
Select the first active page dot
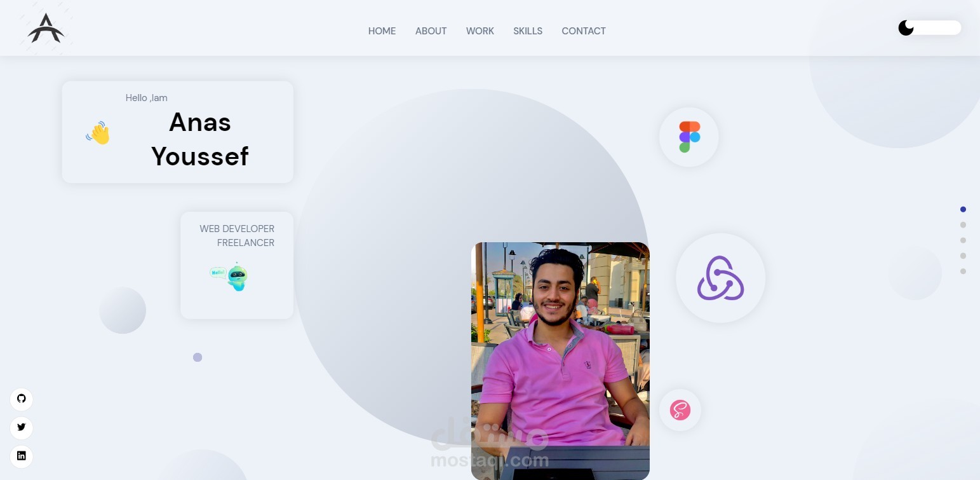pos(963,209)
